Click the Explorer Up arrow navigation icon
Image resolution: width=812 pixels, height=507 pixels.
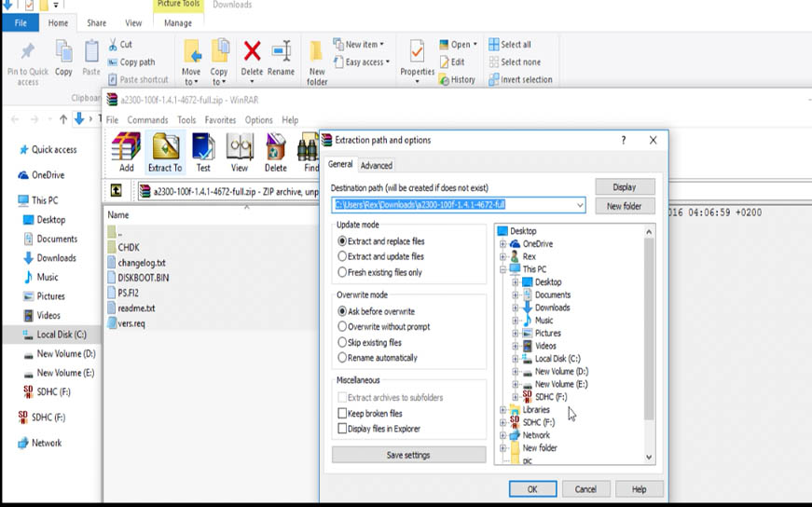click(63, 119)
